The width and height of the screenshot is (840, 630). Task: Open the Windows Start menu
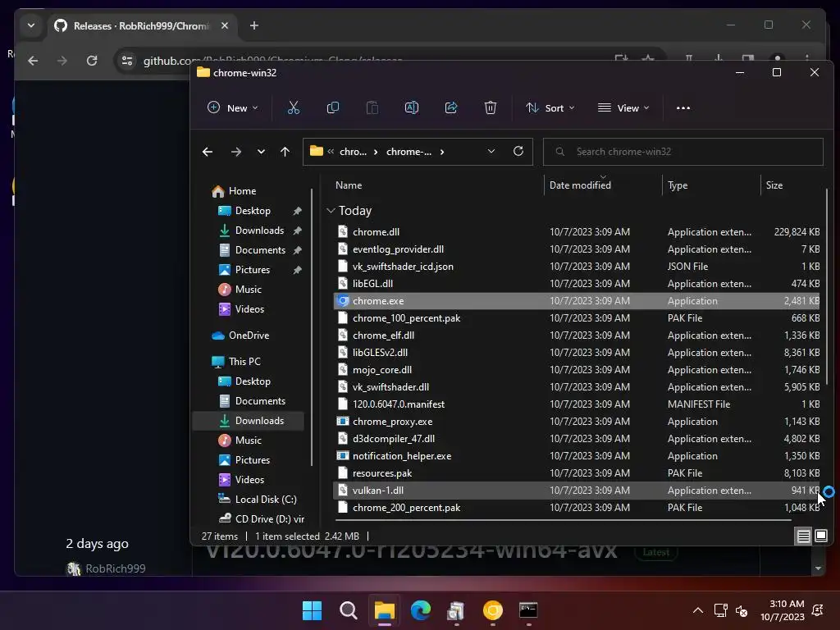312,610
